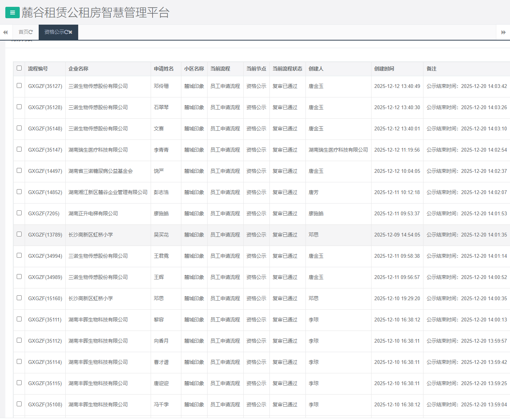
Task: Click the 创建时间 column header
Action: (x=384, y=69)
